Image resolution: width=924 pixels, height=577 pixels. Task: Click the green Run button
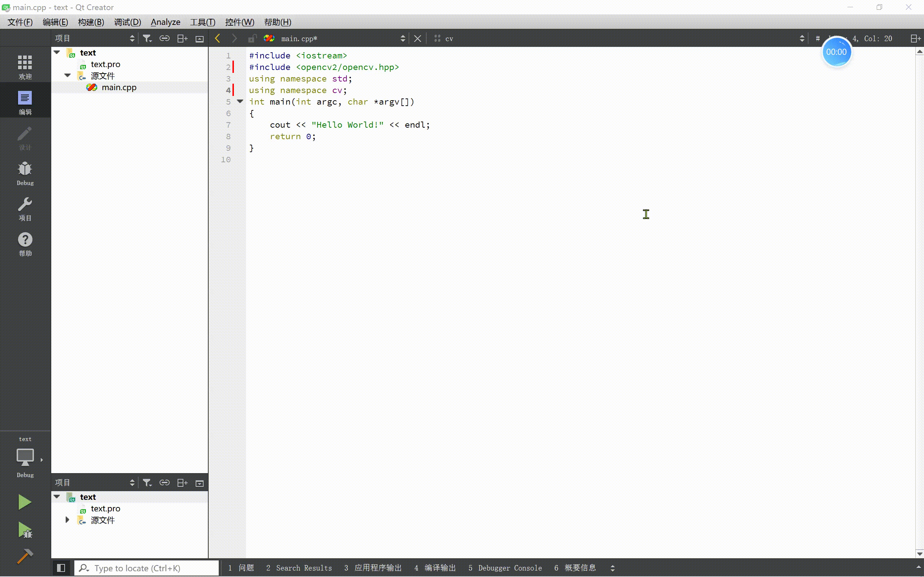click(25, 502)
